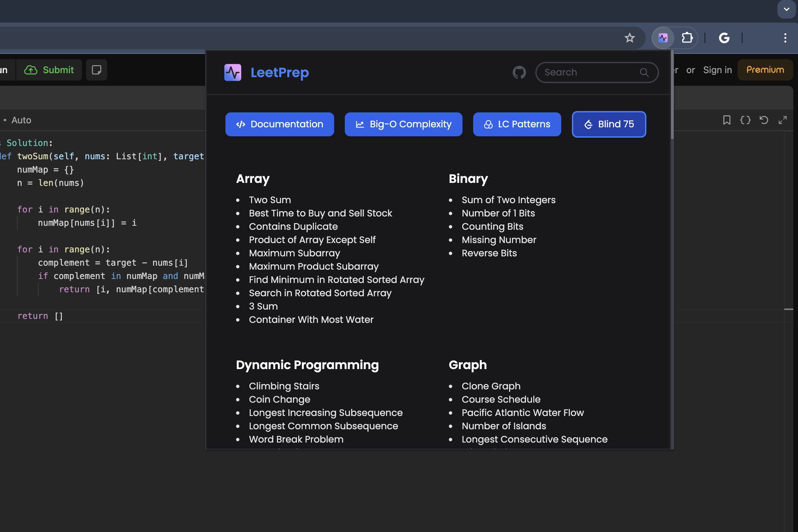Open Pacific Atlantic Water Flow link
This screenshot has height=532, width=798.
coord(522,413)
